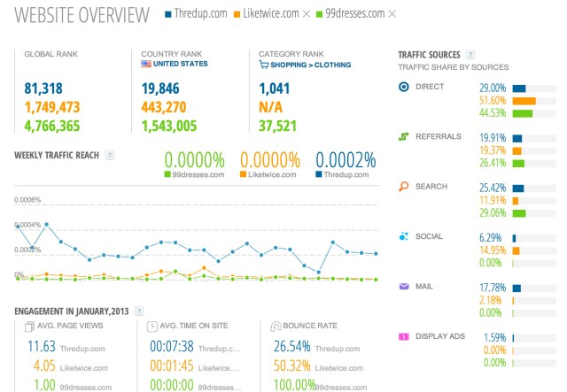Click the Mail 17.78% blue bar
The width and height of the screenshot is (567, 392).
pyautogui.click(x=517, y=288)
